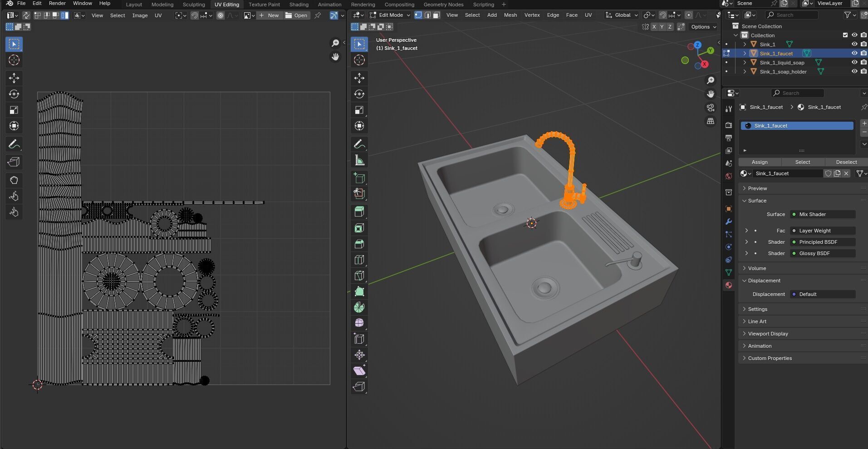868x449 pixels.
Task: Open the Object Data properties tab
Action: click(x=729, y=272)
